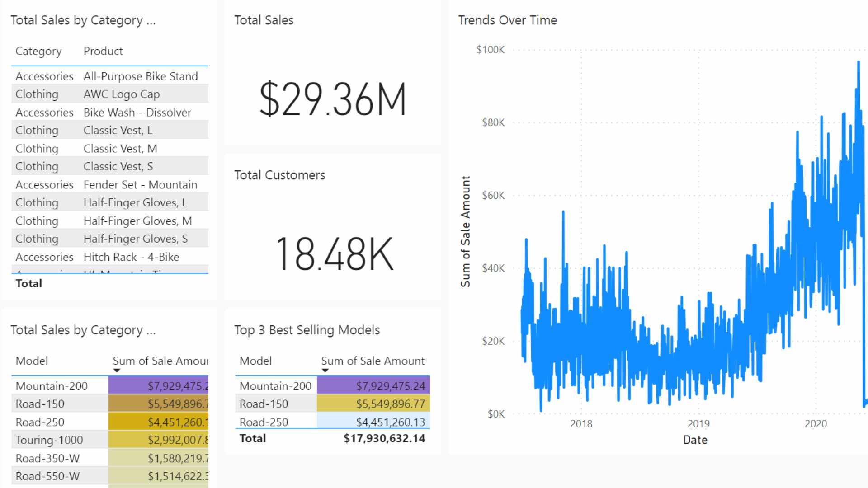The image size is (868, 488).
Task: Select the Road-150 row in Top 3 table
Action: click(264, 404)
